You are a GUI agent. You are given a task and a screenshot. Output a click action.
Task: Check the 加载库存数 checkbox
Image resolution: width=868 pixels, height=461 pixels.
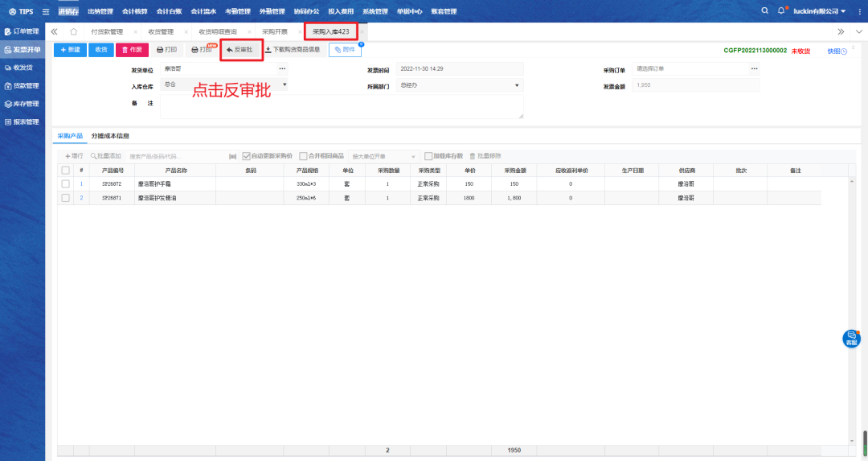tap(428, 156)
